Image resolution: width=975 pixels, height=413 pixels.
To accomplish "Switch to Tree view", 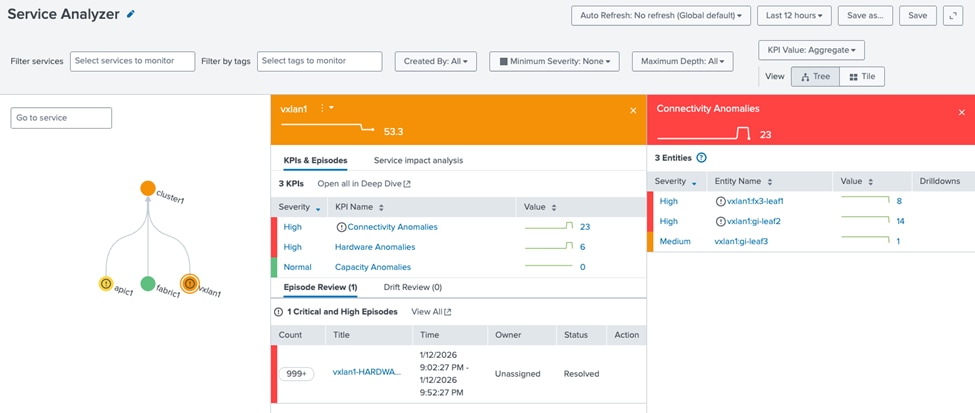I will (814, 77).
